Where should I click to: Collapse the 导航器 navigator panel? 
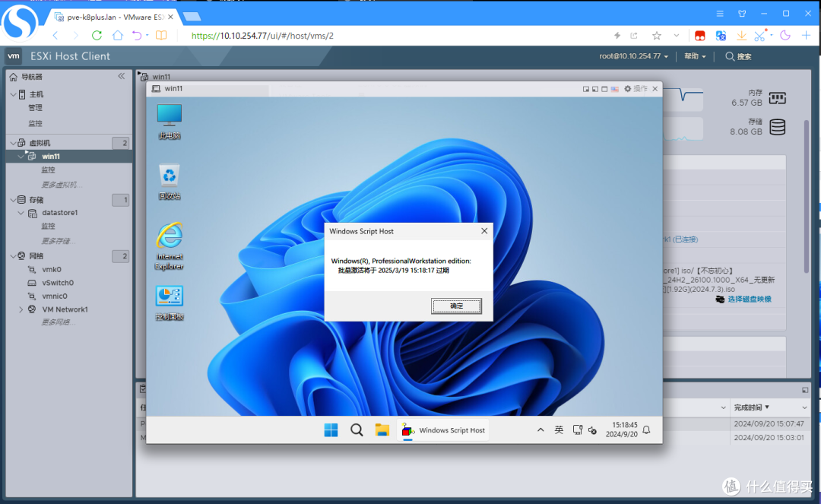pyautogui.click(x=122, y=77)
